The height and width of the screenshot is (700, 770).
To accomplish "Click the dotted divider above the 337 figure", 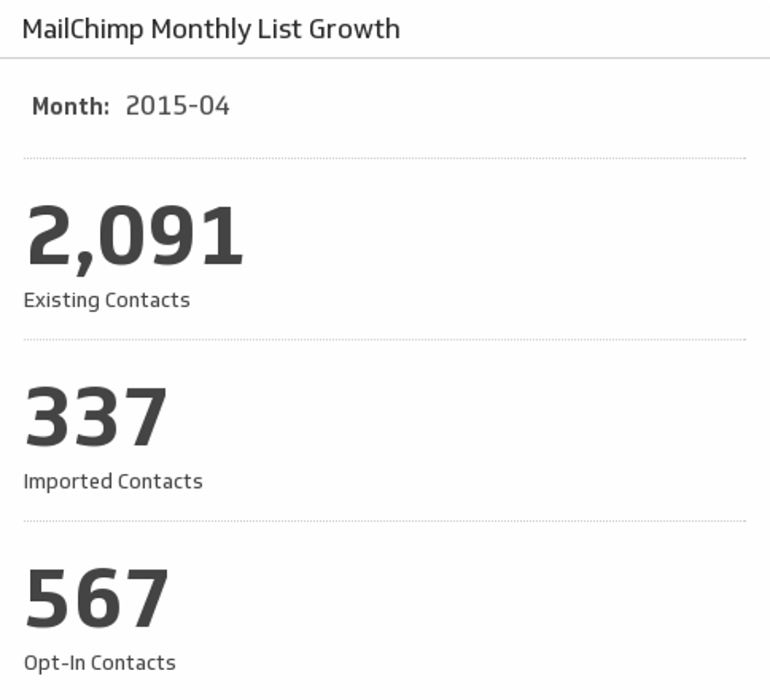I will [x=385, y=340].
